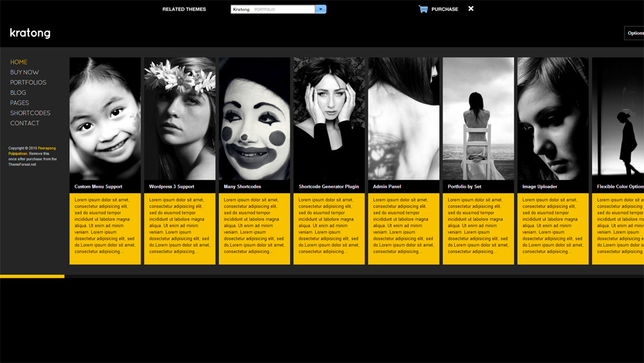The image size is (644, 363).
Task: Click yellow description under Admin Panel
Action: click(404, 229)
